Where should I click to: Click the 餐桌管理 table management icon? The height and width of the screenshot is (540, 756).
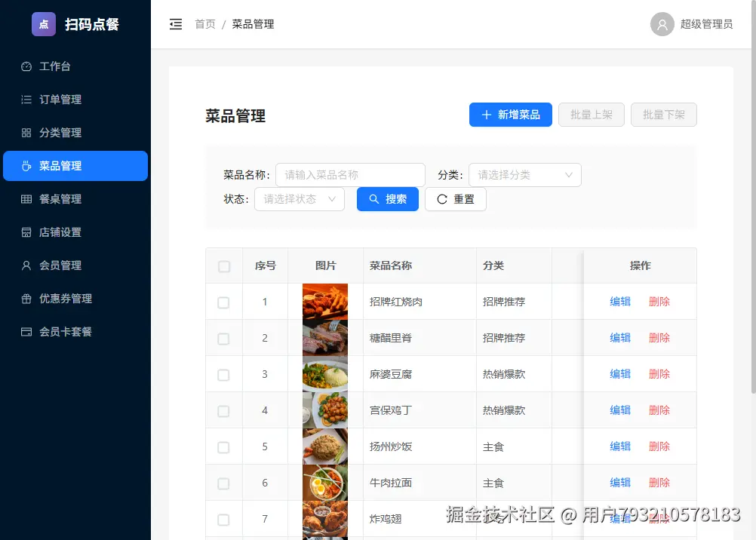[28, 199]
